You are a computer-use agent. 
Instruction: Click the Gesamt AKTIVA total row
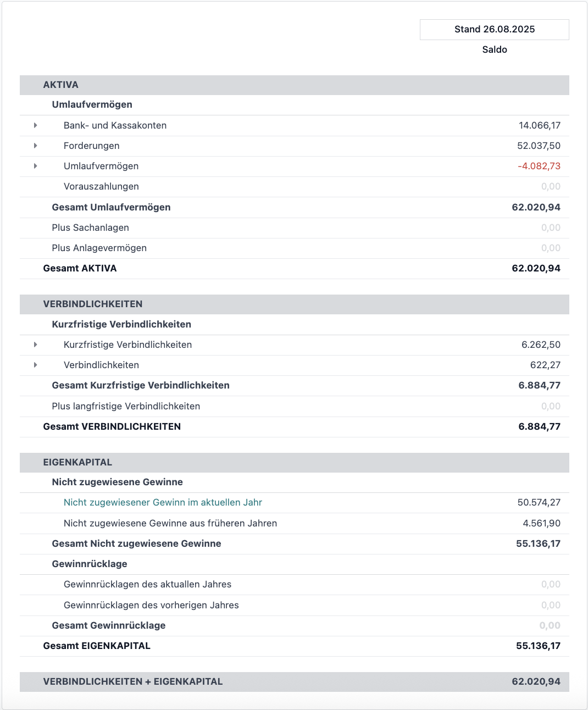(80, 268)
